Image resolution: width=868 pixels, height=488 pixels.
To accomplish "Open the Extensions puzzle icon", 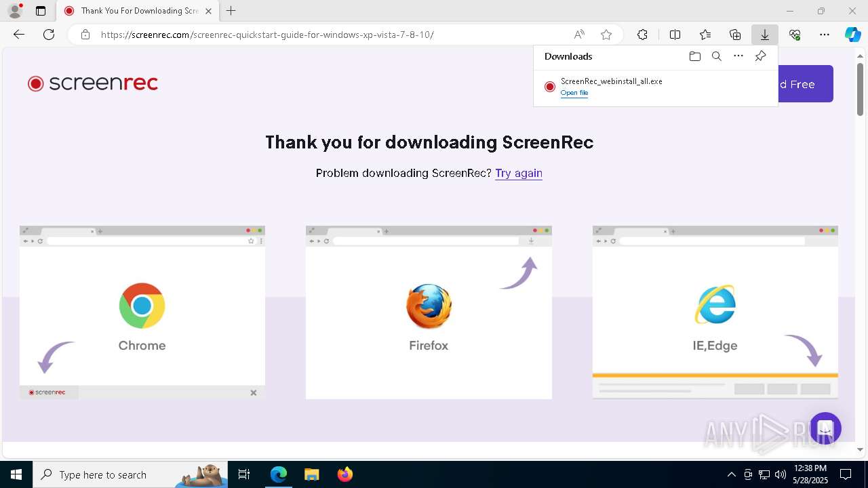I will pyautogui.click(x=642, y=35).
